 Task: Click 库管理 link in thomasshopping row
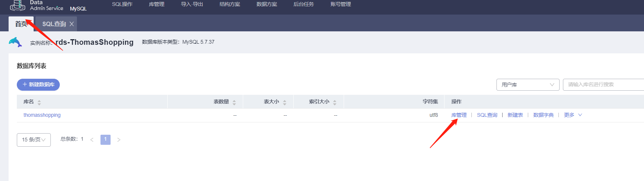459,115
